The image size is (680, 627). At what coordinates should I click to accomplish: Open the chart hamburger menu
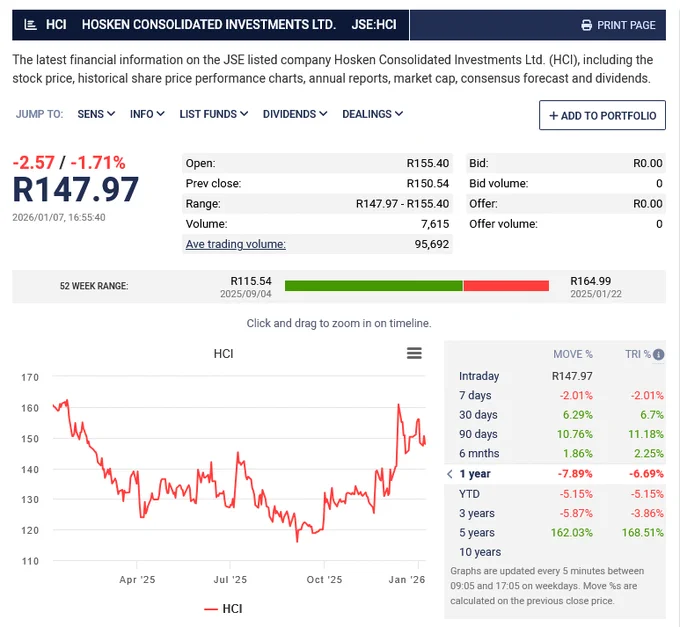[x=414, y=353]
